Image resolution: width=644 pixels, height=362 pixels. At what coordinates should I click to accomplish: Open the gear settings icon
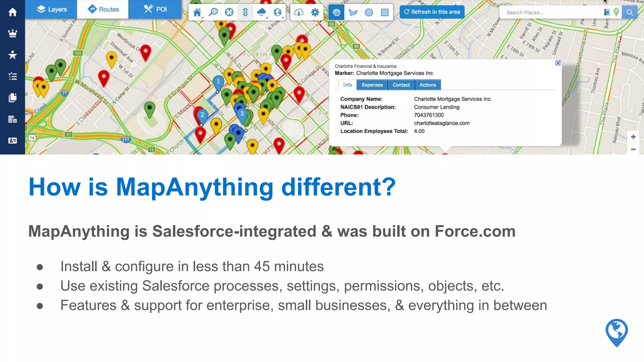tap(315, 12)
